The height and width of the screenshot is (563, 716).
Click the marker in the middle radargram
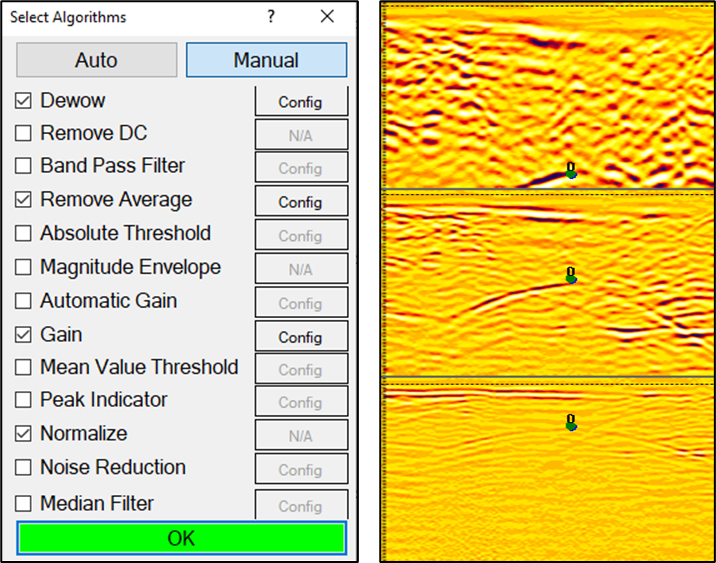click(571, 276)
